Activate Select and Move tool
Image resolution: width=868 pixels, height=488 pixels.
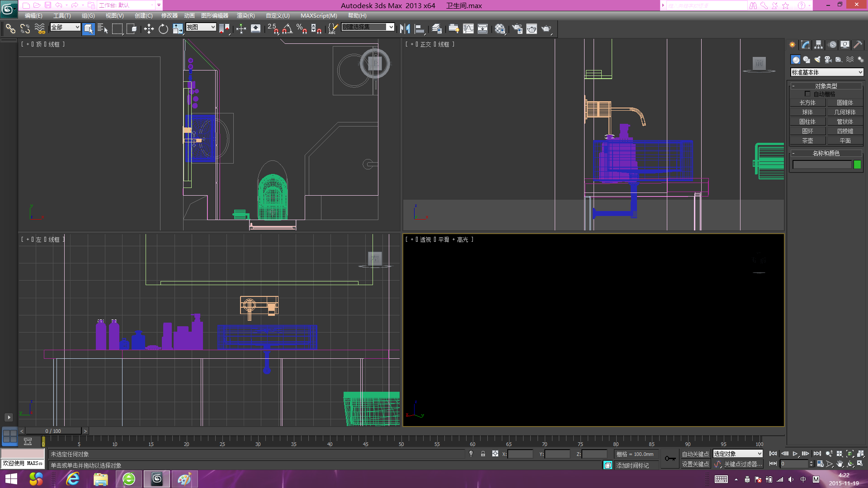[x=149, y=29]
